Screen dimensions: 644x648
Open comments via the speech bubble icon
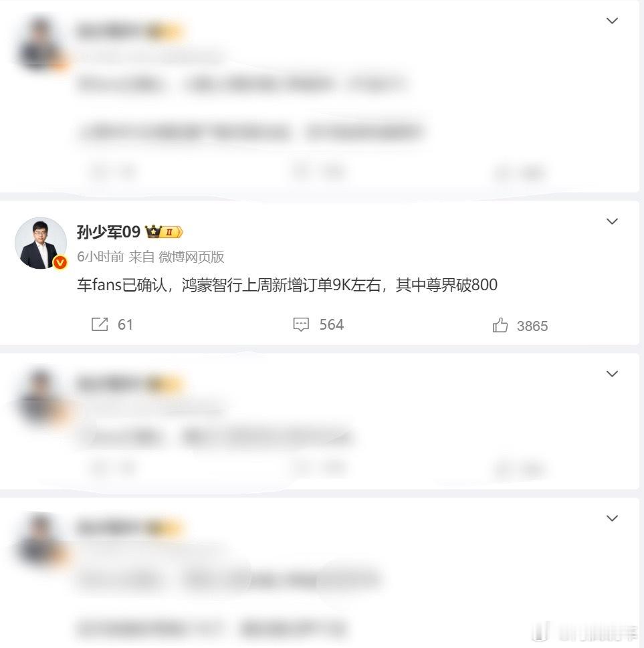coord(301,324)
